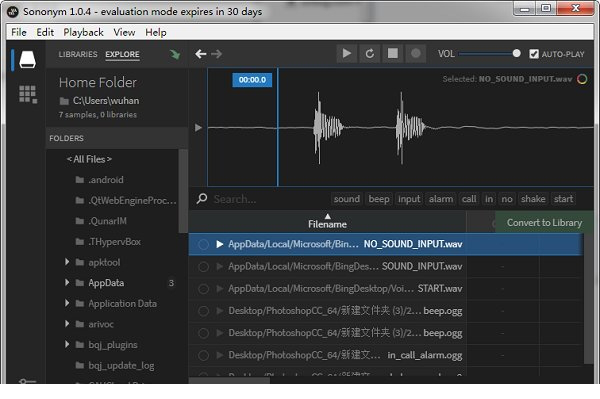Select <All Files> in folder tree
This screenshot has height=399, width=600.
click(89, 159)
